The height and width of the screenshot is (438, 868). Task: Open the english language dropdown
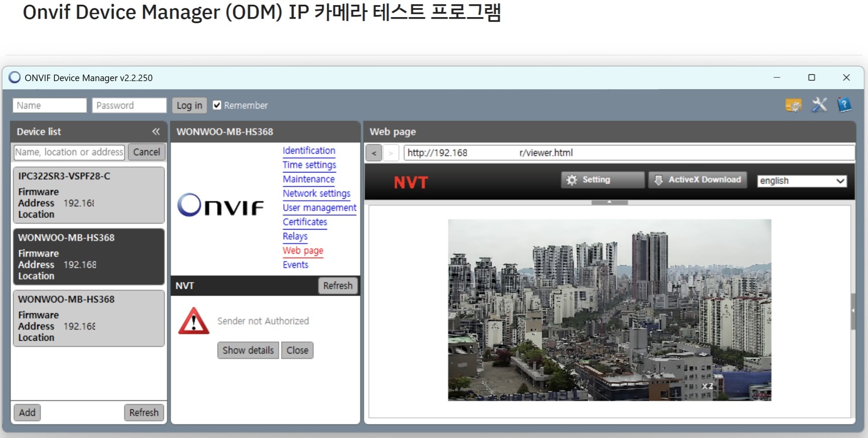[802, 181]
